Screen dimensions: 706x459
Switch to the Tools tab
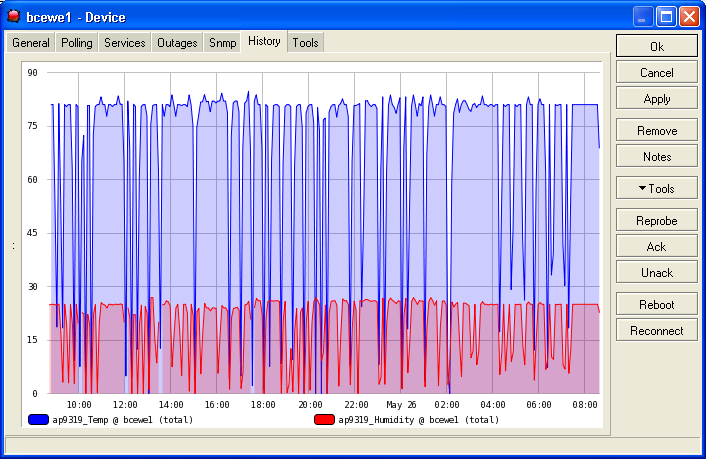305,43
